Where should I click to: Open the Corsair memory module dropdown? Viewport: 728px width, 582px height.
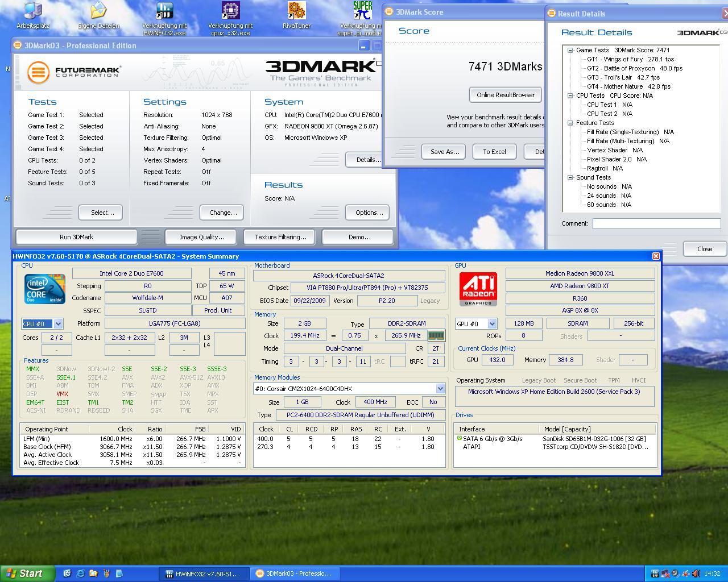pos(440,389)
